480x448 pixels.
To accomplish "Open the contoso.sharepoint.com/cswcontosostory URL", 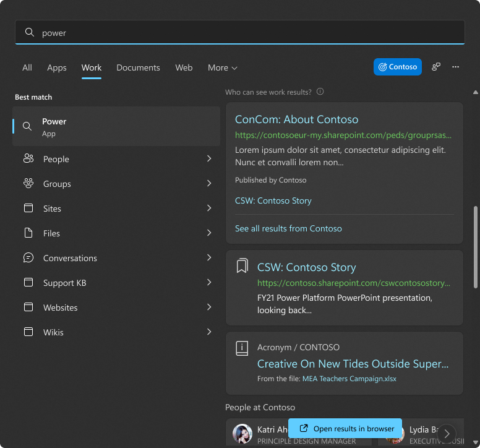I will tap(354, 283).
